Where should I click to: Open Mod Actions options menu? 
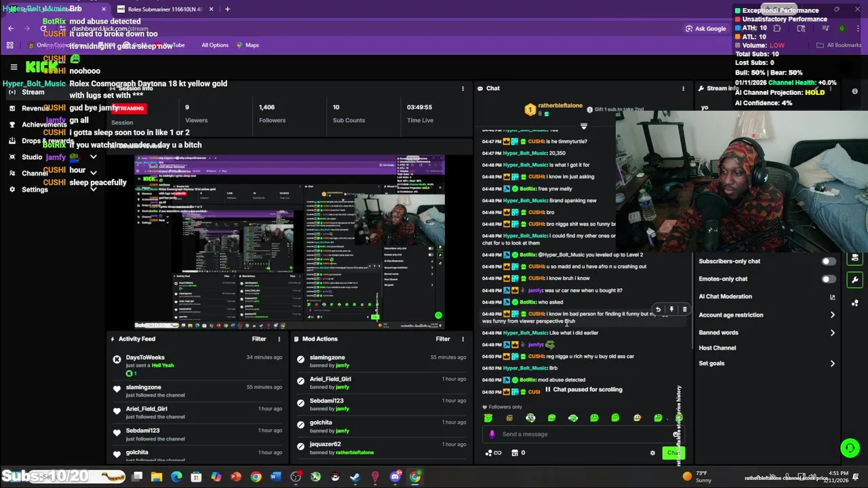(462, 339)
